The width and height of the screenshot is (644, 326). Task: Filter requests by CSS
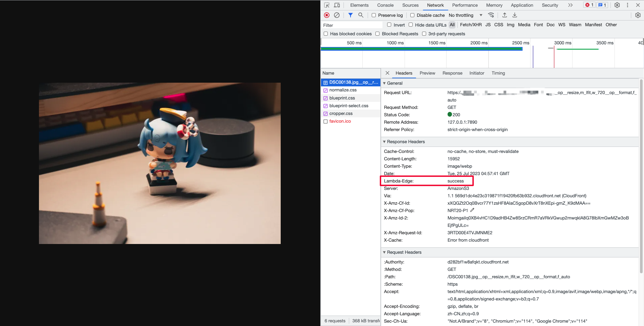[499, 25]
